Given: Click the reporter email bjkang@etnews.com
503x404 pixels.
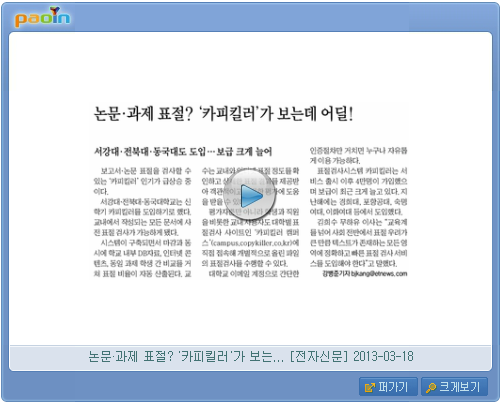Looking at the screenshot, I should tap(379, 274).
